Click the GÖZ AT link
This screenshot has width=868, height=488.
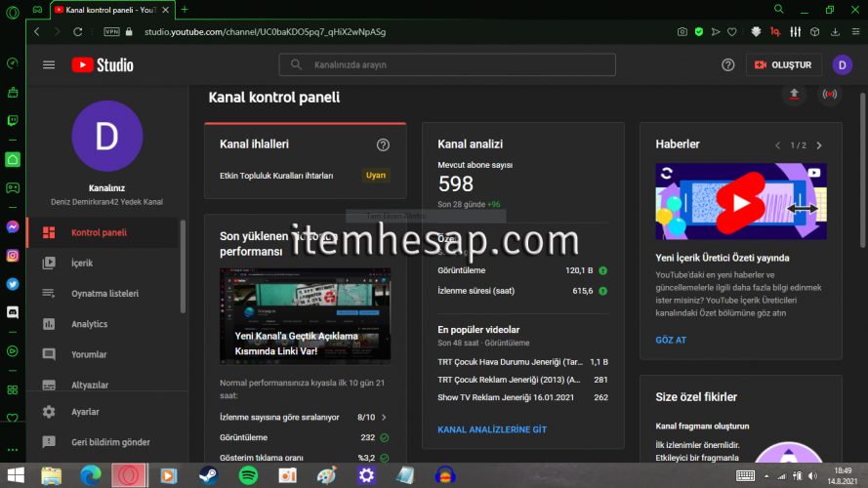pyautogui.click(x=671, y=341)
